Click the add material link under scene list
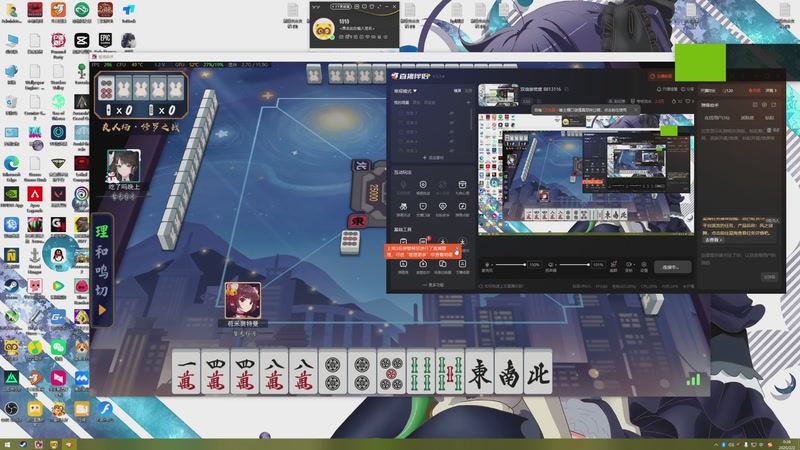The width and height of the screenshot is (800, 450). (433, 158)
